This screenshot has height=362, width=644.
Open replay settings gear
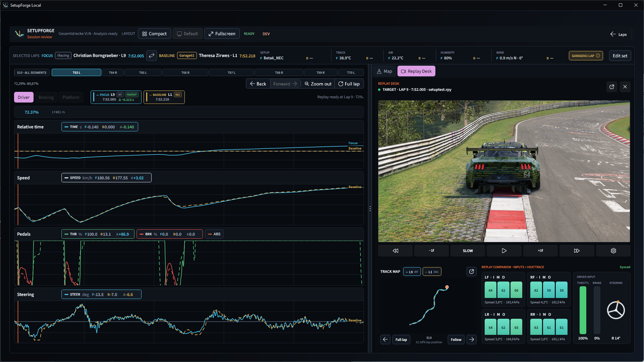613,251
